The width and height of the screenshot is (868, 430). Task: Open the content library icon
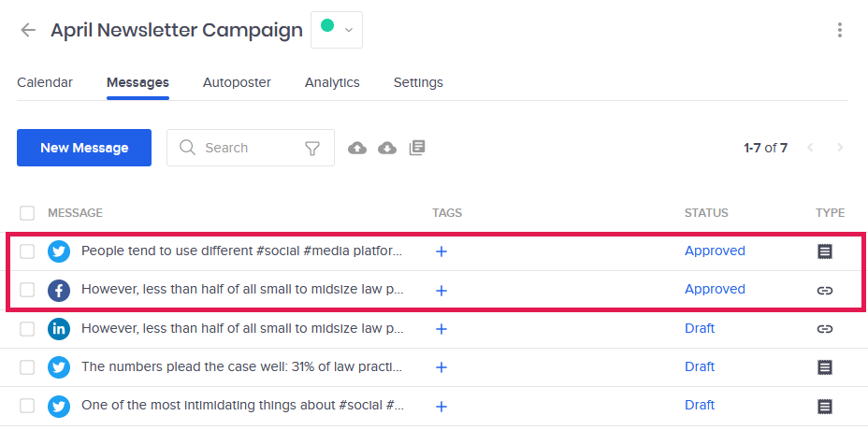click(417, 148)
